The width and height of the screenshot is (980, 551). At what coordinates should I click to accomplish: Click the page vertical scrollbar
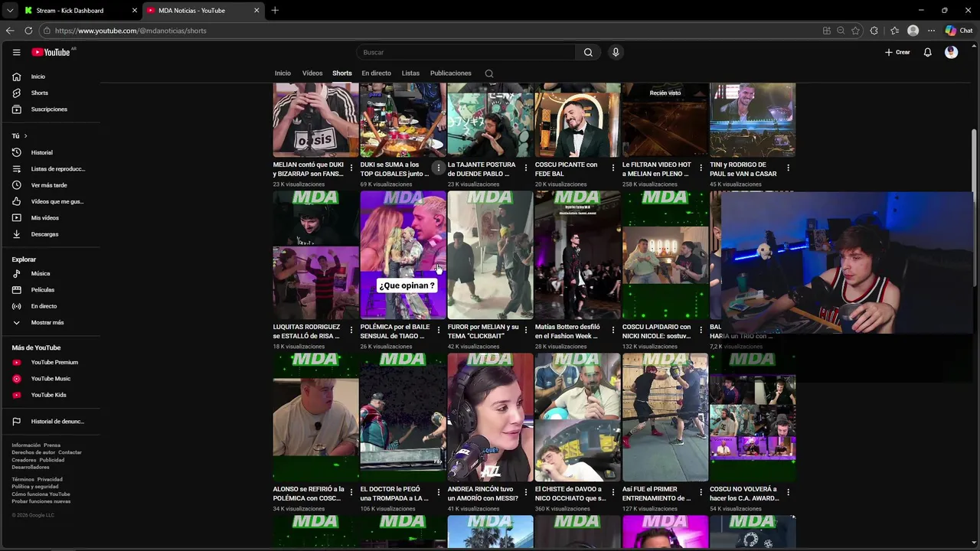click(974, 207)
